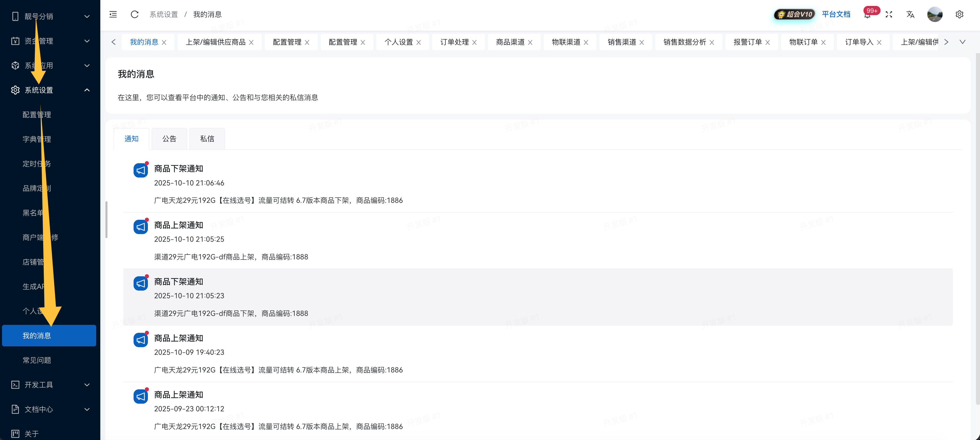The height and width of the screenshot is (440, 980).
Task: Click the page refresh icon
Action: (134, 14)
